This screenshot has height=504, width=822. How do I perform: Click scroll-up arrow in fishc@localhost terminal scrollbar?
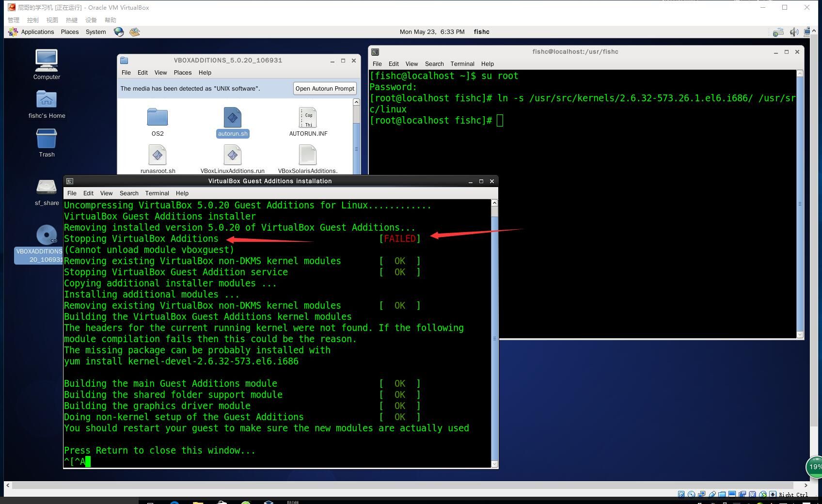[x=800, y=73]
